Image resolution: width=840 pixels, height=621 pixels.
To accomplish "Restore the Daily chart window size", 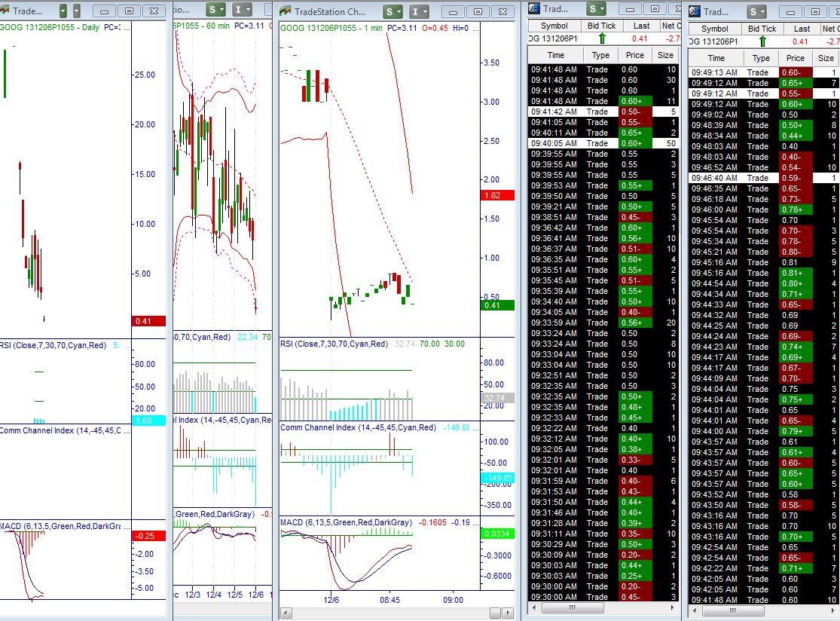I will [129, 11].
